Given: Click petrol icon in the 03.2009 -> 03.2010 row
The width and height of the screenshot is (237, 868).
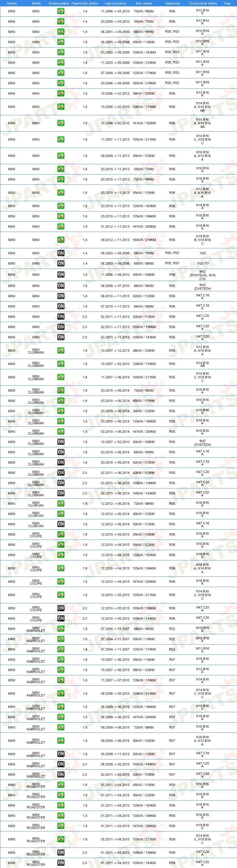Looking at the screenshot, I should (x=61, y=21).
